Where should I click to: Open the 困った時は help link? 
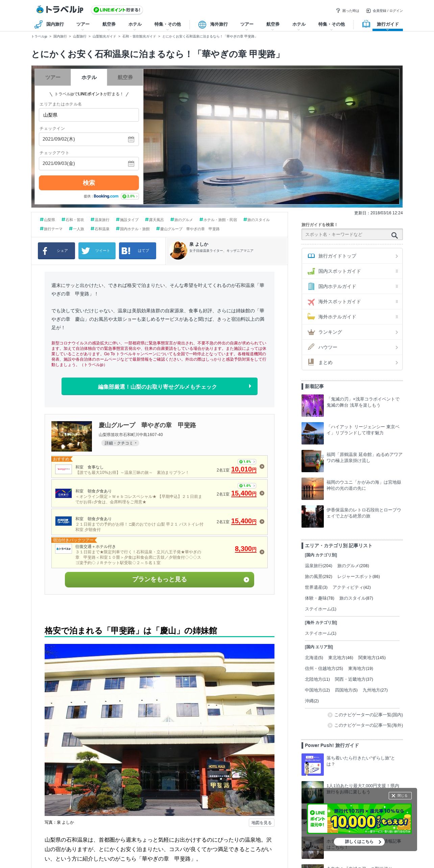(348, 11)
